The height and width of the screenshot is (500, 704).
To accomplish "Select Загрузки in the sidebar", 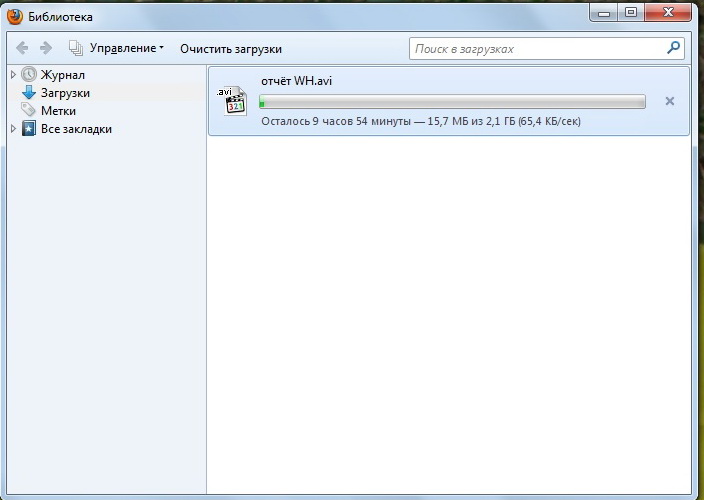I will [65, 93].
